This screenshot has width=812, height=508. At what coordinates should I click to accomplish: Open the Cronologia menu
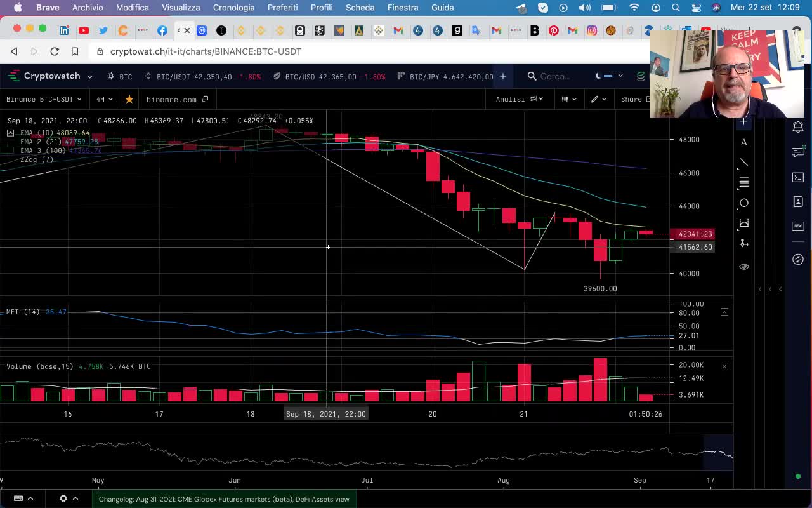tap(233, 8)
